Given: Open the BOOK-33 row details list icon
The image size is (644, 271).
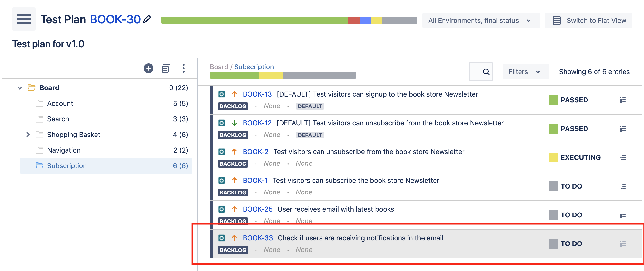Looking at the screenshot, I should [x=623, y=244].
